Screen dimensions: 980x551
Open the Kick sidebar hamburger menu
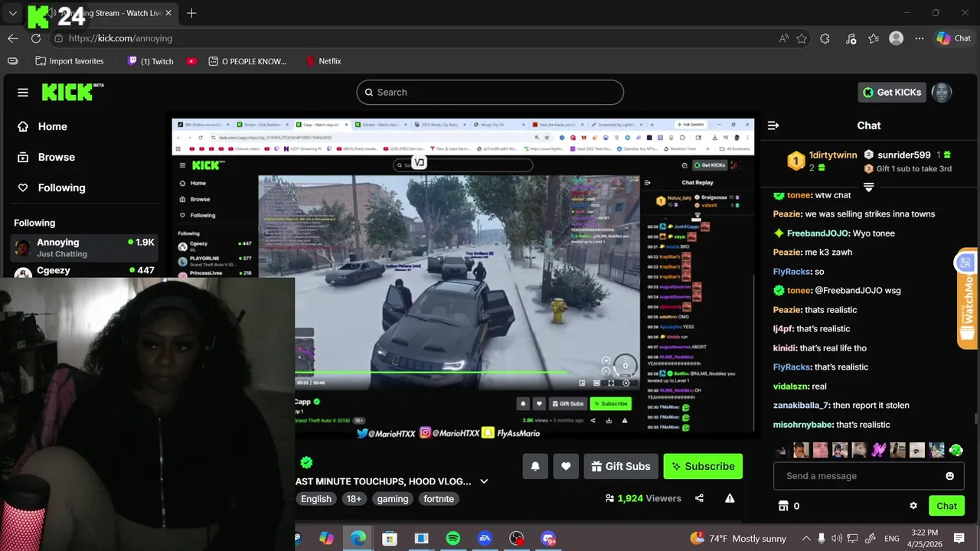pyautogui.click(x=23, y=93)
